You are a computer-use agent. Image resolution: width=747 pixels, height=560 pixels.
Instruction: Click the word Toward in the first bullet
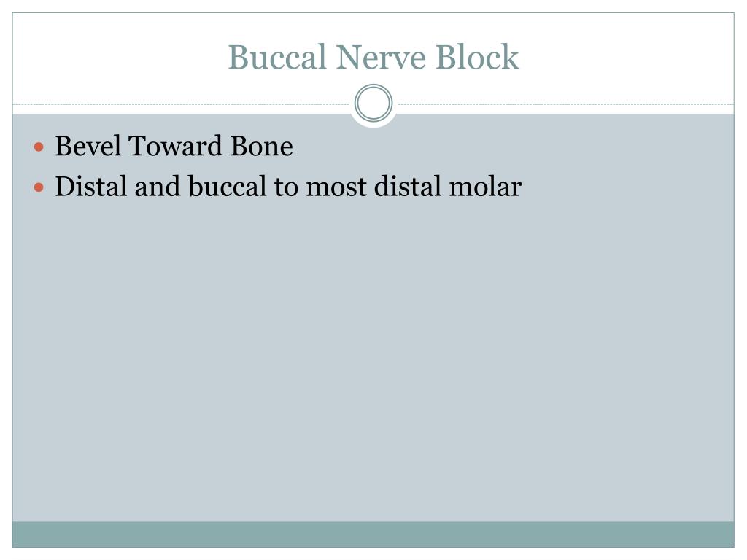point(176,146)
